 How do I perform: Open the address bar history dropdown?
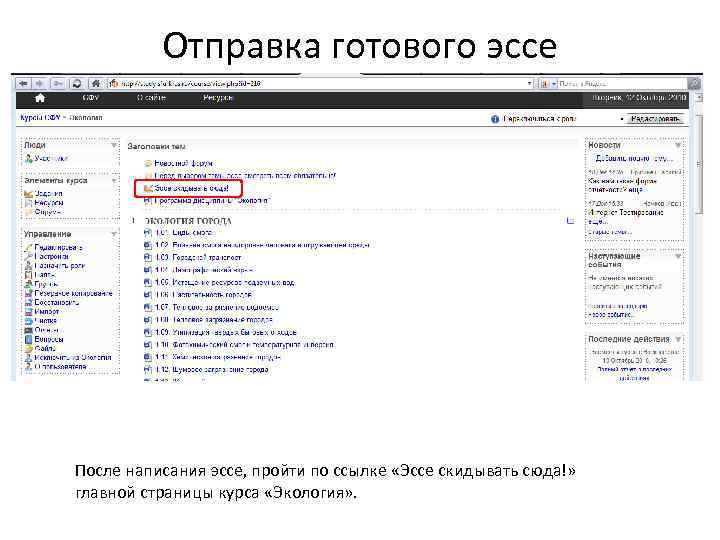(529, 84)
